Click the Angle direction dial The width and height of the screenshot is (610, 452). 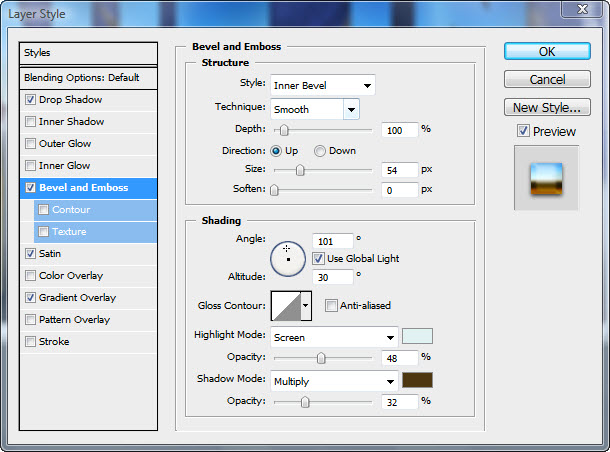click(x=287, y=258)
